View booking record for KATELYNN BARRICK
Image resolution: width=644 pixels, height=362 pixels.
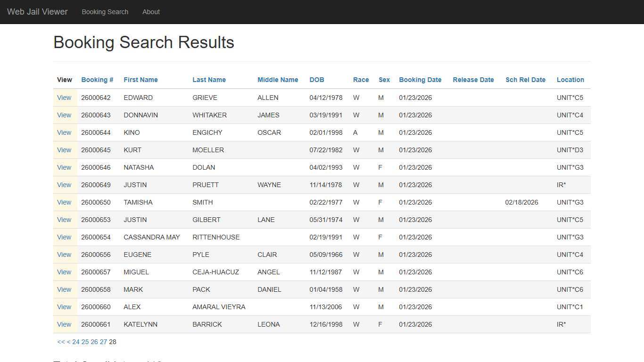coord(64,324)
